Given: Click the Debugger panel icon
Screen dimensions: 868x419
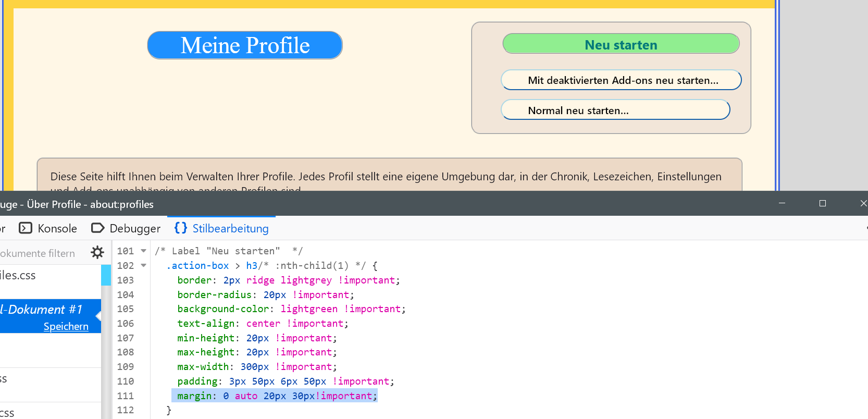Looking at the screenshot, I should pyautogui.click(x=97, y=228).
